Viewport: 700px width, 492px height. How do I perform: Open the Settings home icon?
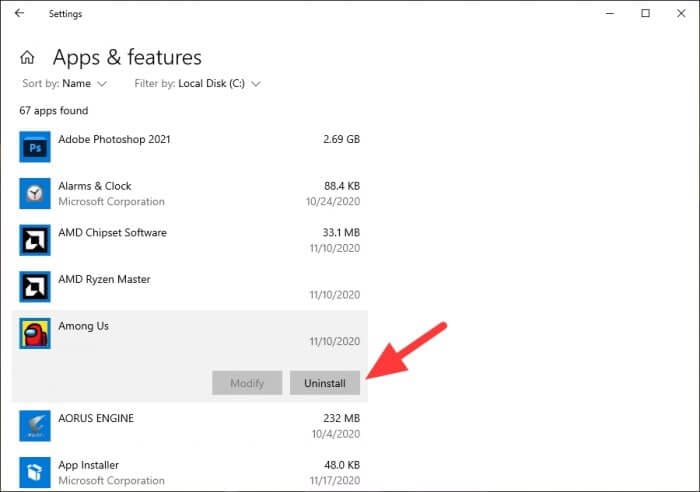[27, 57]
